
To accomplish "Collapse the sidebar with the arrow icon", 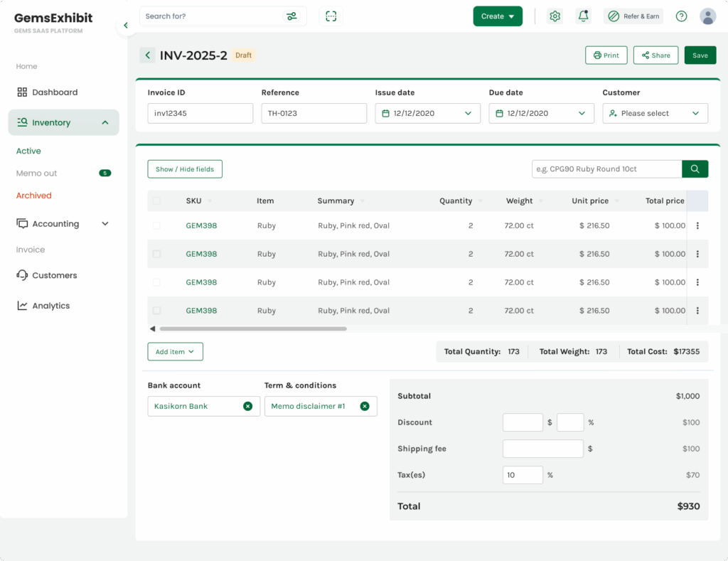I will click(x=126, y=26).
